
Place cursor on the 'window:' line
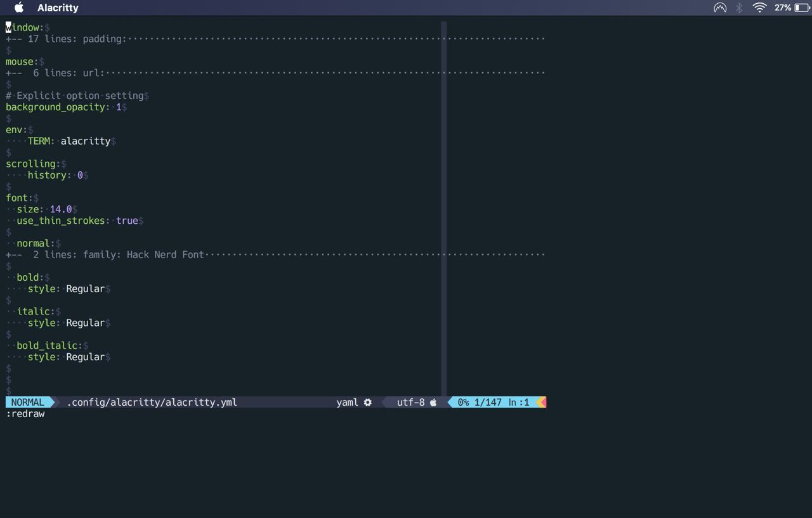25,27
